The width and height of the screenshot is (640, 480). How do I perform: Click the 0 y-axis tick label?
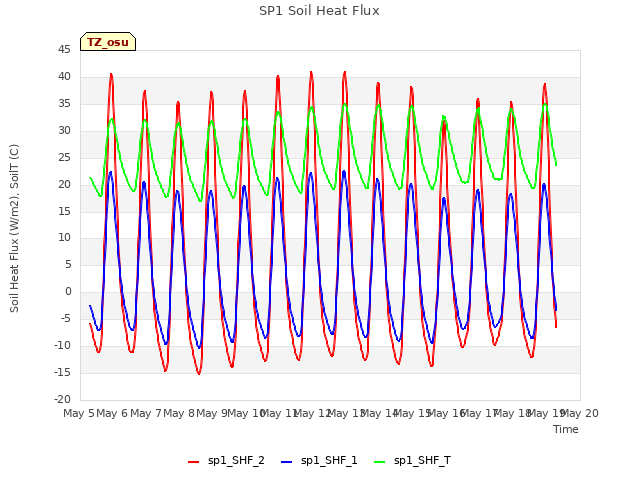pyautogui.click(x=68, y=291)
